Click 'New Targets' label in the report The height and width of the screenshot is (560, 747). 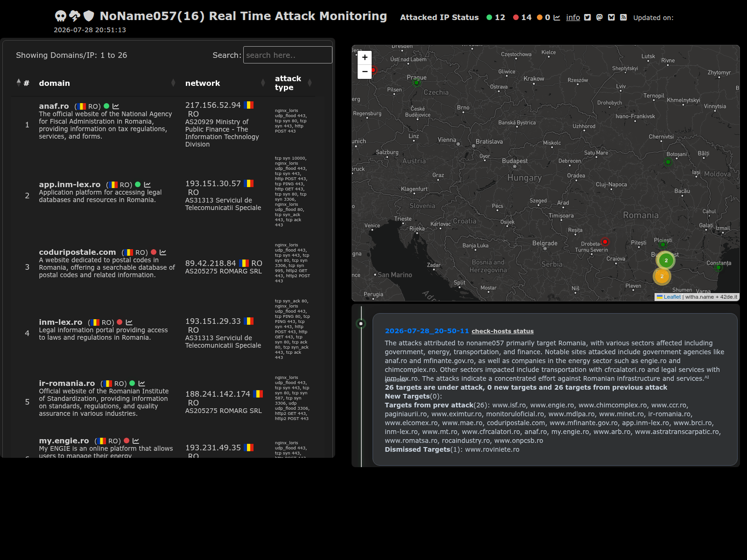tap(407, 396)
